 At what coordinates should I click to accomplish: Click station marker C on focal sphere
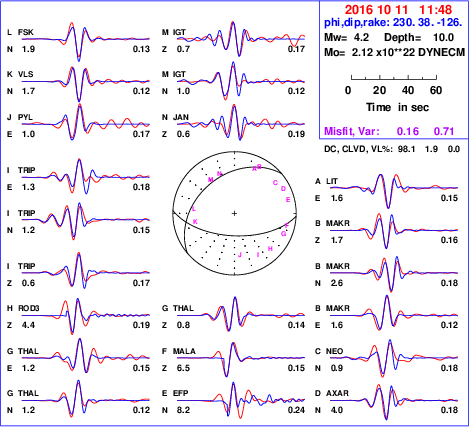pos(275,183)
